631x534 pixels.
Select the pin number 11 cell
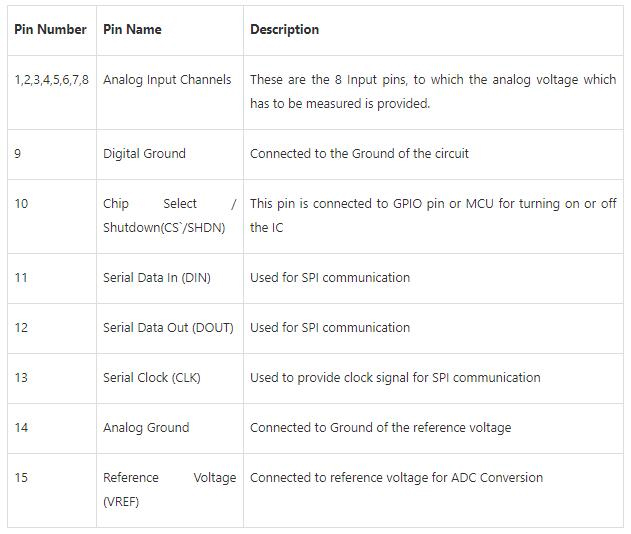point(21,277)
